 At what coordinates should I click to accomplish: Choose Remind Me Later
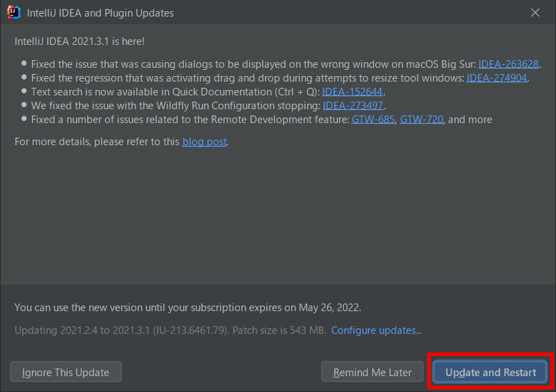pyautogui.click(x=372, y=372)
